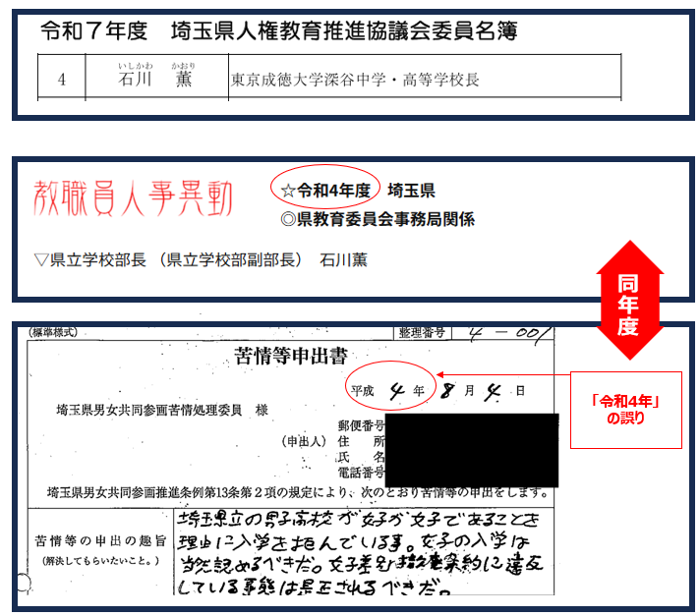Click the handwritten day before 日

tap(493, 393)
